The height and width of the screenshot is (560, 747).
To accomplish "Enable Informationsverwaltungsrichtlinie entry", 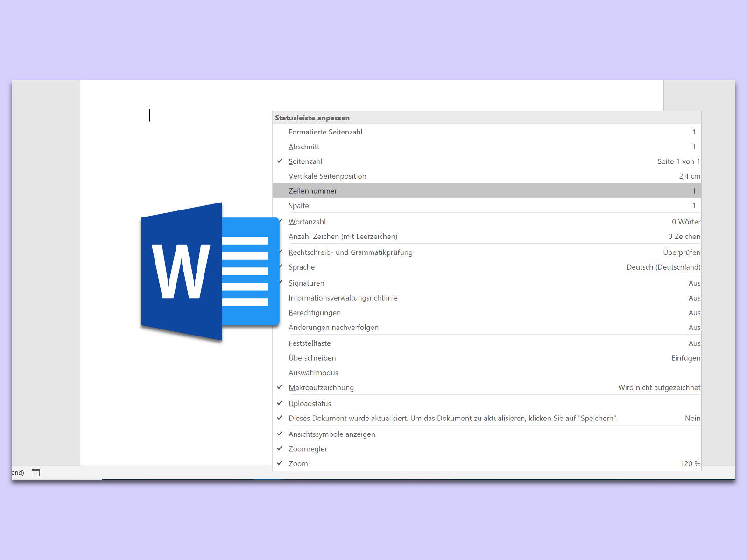I will [x=486, y=298].
